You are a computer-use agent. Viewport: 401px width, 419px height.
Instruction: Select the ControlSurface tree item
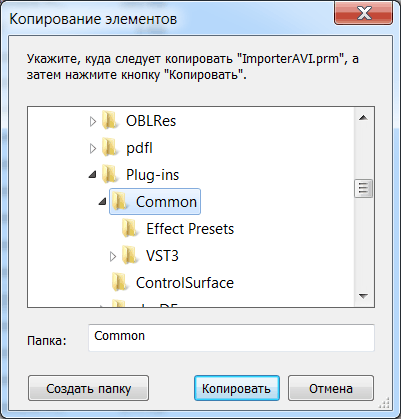point(173,283)
